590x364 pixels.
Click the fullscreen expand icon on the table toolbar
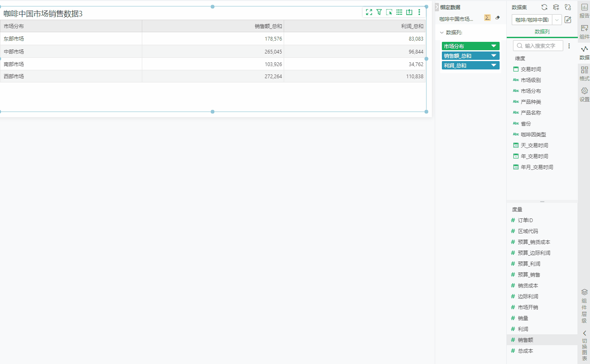(x=369, y=12)
